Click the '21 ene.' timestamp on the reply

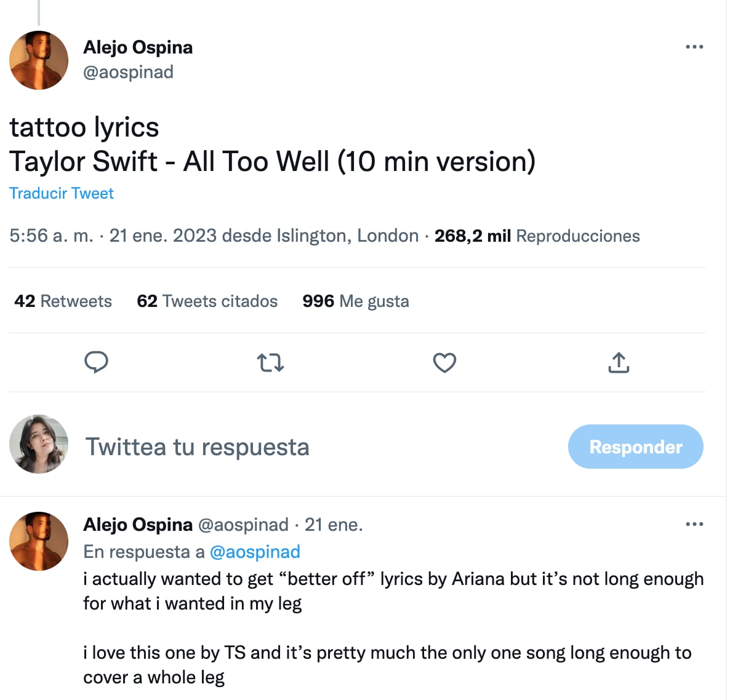pos(334,525)
